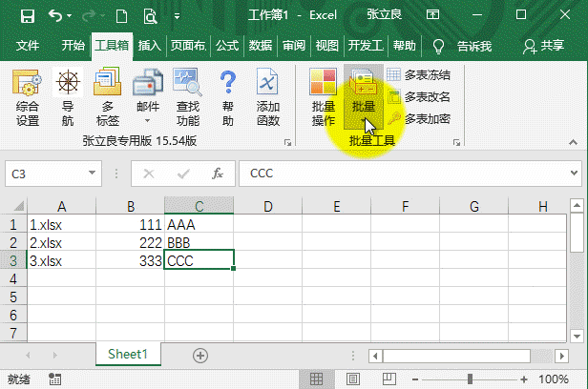Click 多表冻结 in the batch tools group
588x389 pixels.
(418, 74)
